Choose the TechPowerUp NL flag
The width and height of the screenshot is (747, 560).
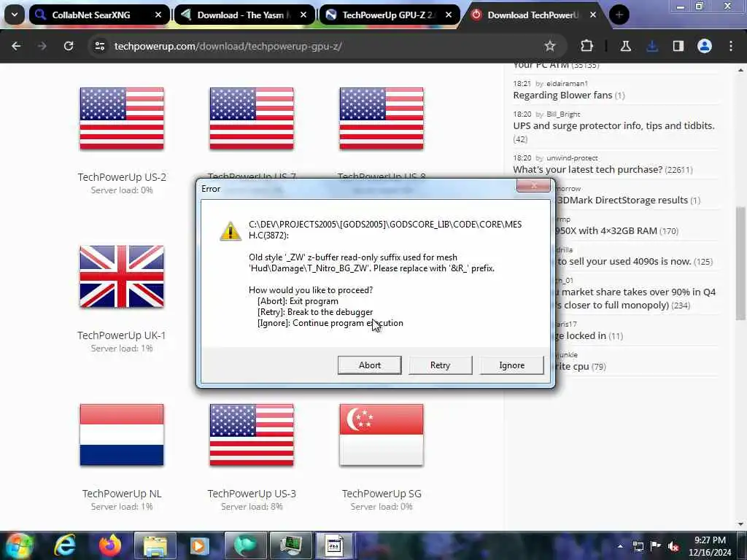click(x=122, y=435)
